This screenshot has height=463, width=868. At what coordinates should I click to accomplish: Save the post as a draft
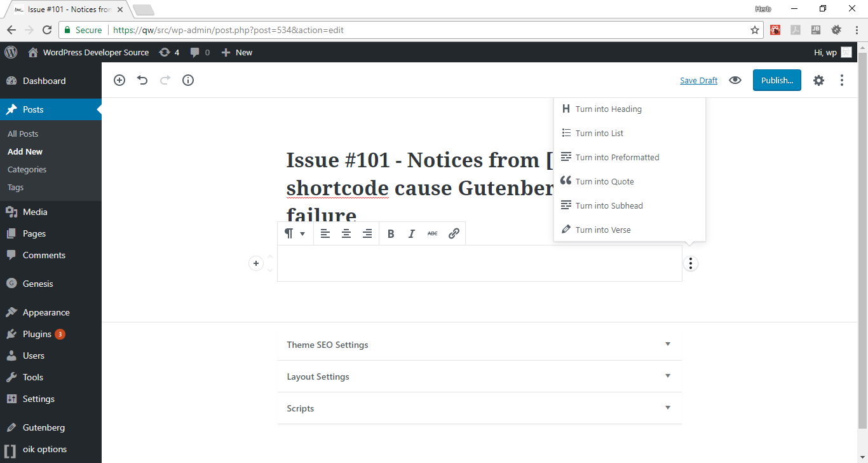coord(698,80)
